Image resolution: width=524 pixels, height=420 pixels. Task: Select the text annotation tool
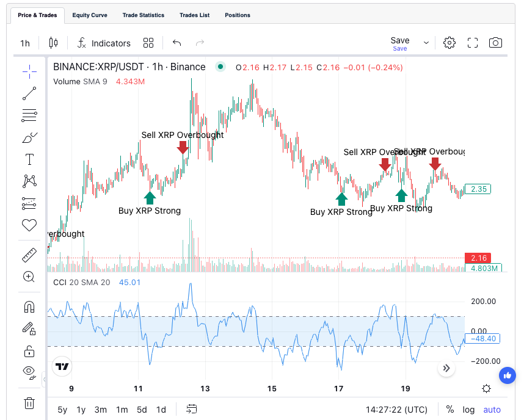click(x=29, y=159)
